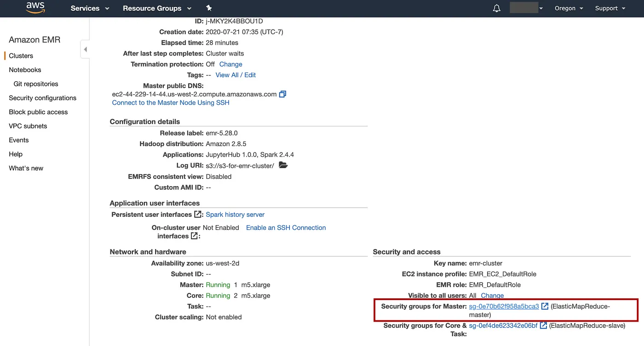Open the Oregon region dropdown
This screenshot has width=644, height=346.
[x=569, y=8]
